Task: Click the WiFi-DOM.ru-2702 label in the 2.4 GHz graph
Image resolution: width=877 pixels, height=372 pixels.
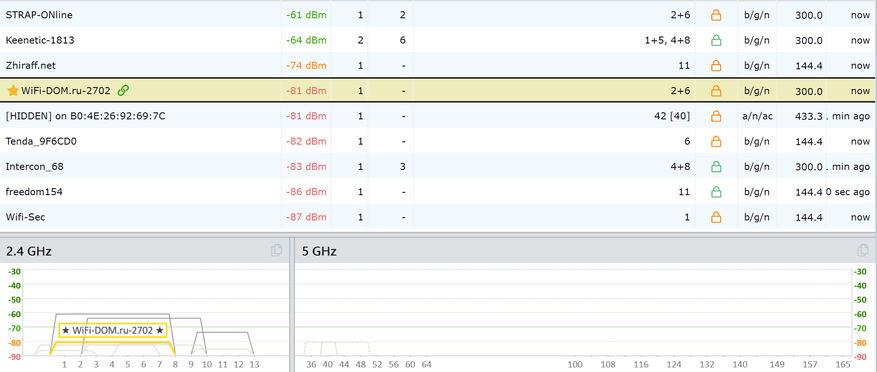Action: coord(113,331)
